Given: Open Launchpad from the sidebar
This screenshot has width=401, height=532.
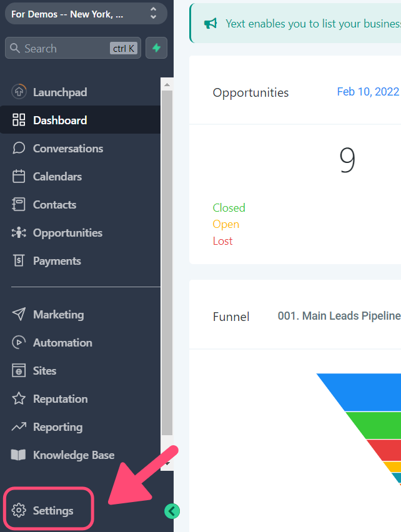Looking at the screenshot, I should pyautogui.click(x=80, y=92).
